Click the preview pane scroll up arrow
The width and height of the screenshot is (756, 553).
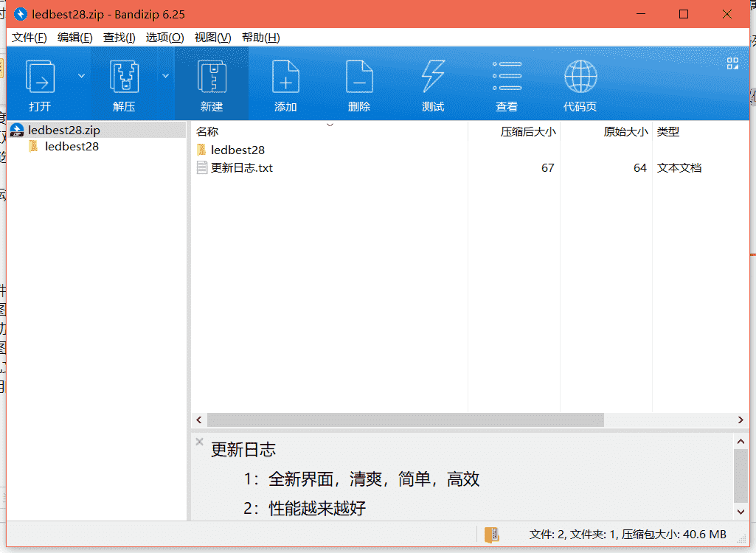coord(741,441)
